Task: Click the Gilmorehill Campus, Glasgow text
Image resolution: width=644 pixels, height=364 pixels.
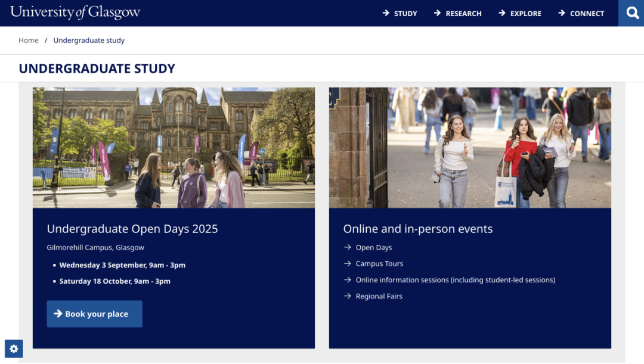Action: [95, 247]
